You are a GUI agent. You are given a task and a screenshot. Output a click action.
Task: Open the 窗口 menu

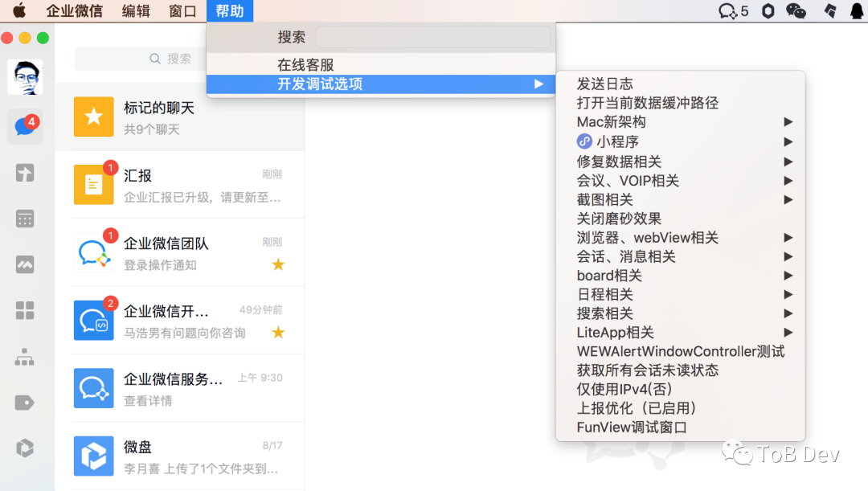(x=182, y=10)
